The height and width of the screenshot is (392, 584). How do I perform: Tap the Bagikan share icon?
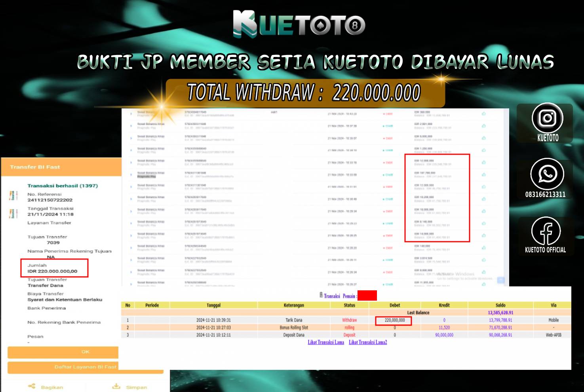[32, 386]
